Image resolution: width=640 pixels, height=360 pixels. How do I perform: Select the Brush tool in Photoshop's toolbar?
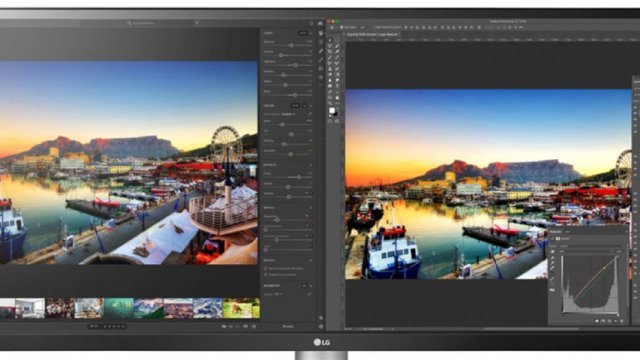point(337,57)
